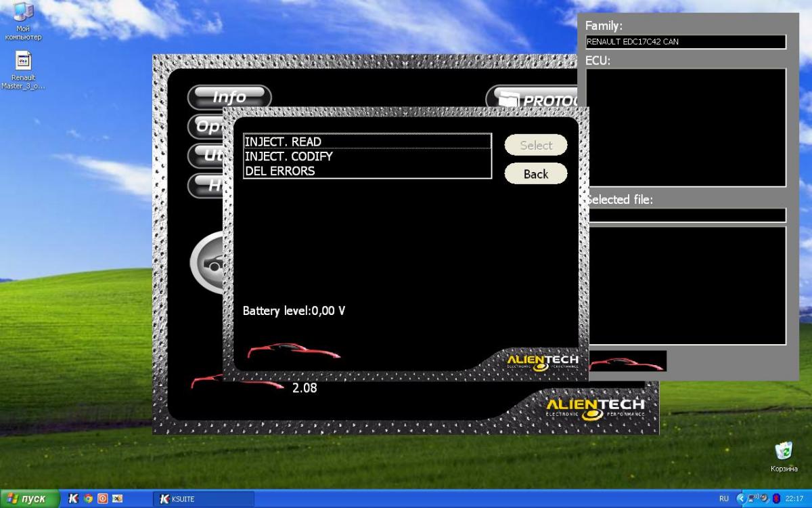Open the My Computer desktop icon

[x=23, y=21]
